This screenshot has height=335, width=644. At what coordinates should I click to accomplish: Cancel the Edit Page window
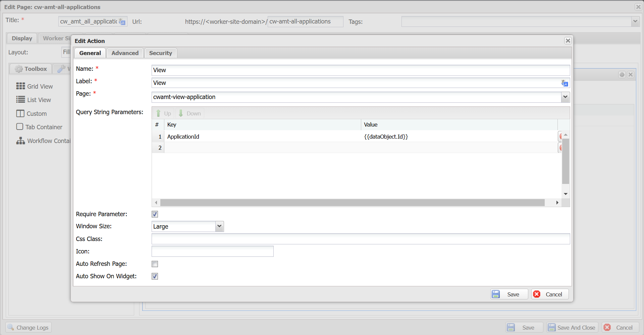tap(620, 328)
